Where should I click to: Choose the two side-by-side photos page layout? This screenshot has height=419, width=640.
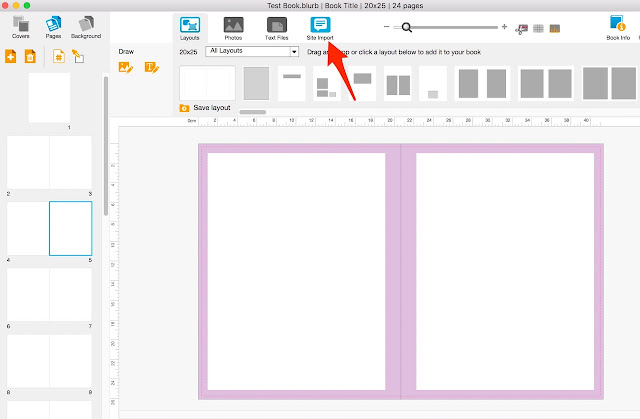[x=398, y=84]
